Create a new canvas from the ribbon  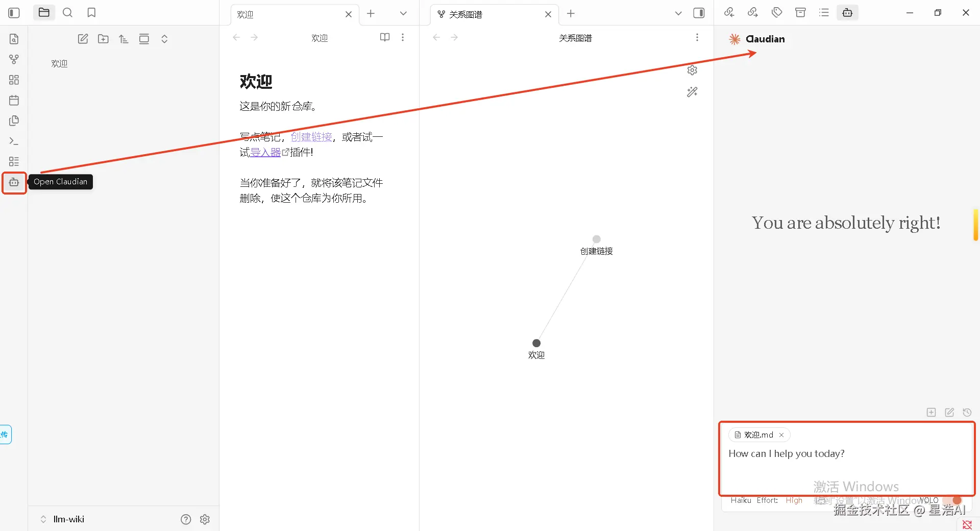tap(14, 80)
